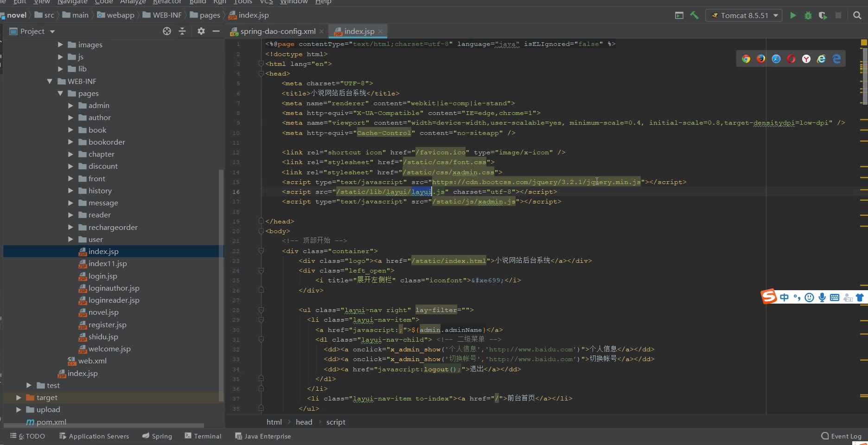The height and width of the screenshot is (445, 868).
Task: Click the Project panel horizontal scrollbar
Action: (104, 425)
